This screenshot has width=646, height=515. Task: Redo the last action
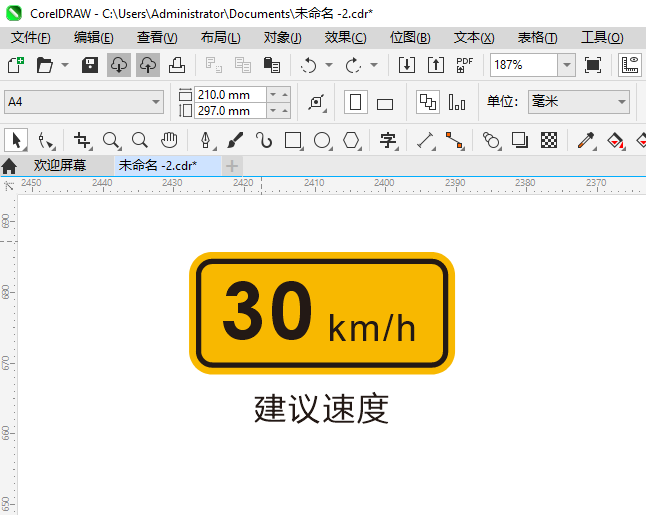[353, 65]
